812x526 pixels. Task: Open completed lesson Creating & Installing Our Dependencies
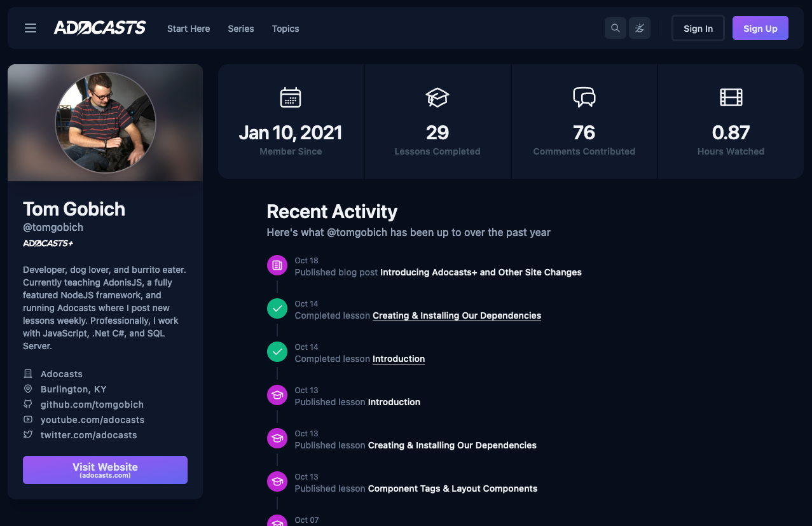tap(457, 315)
